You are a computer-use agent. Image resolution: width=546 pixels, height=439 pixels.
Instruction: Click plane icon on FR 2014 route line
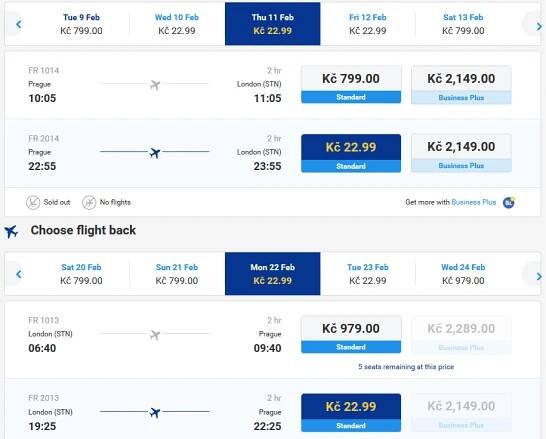coord(155,152)
